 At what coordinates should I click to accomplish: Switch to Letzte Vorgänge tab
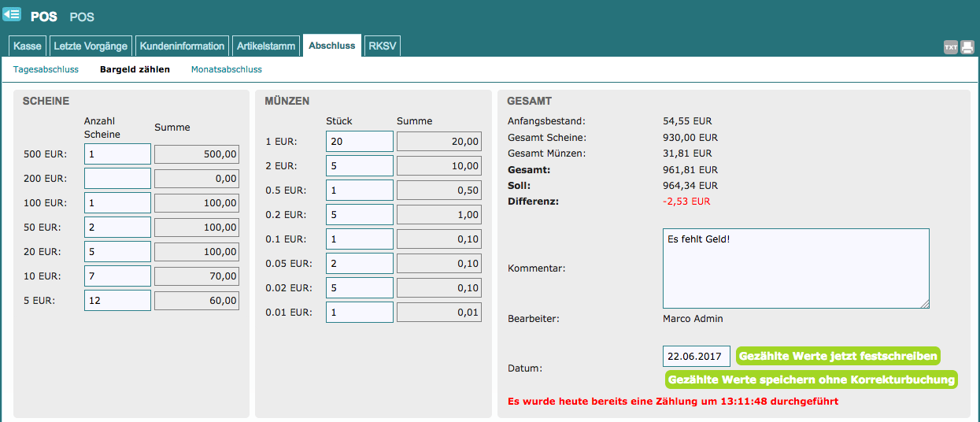click(91, 46)
